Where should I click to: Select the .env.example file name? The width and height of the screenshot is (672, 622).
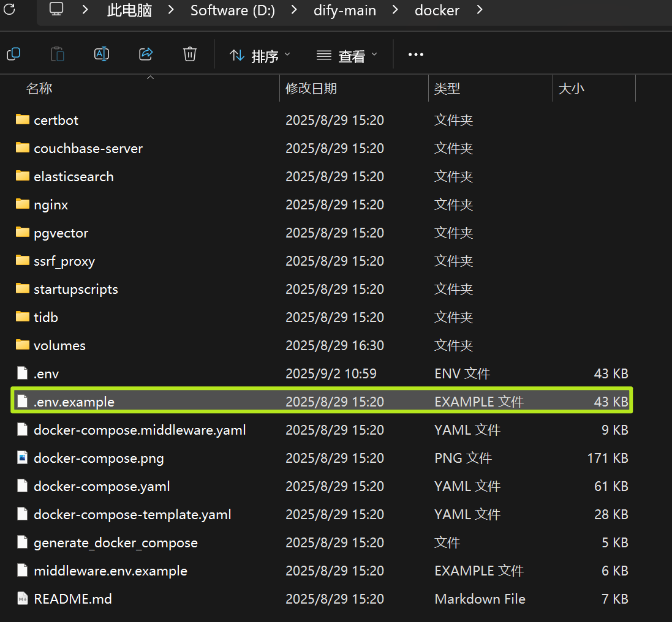(x=74, y=402)
